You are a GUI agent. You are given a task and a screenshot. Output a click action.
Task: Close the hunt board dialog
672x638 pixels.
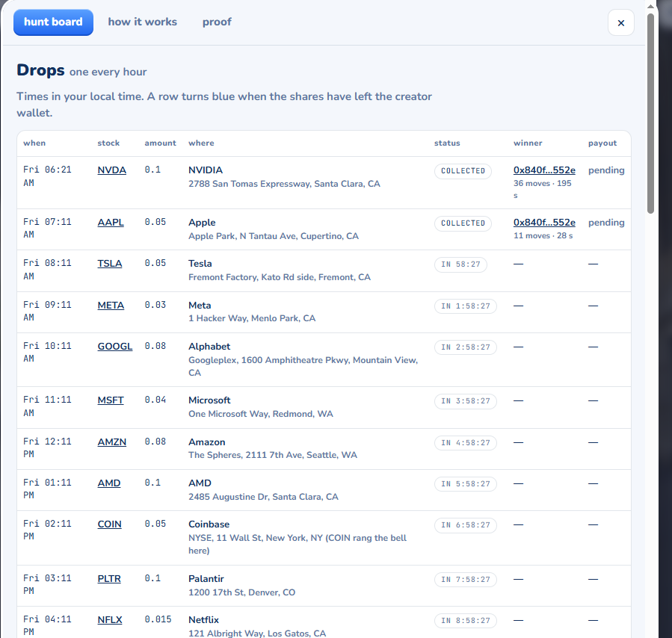coord(620,22)
